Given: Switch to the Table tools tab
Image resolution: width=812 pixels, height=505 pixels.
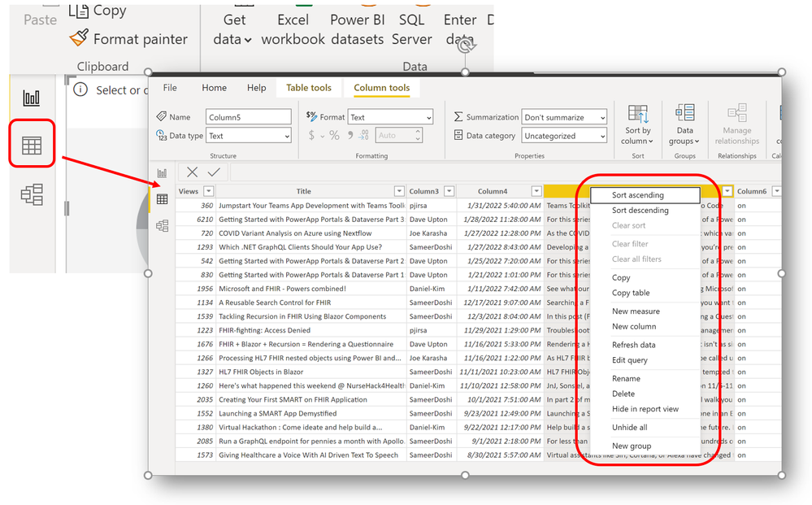Looking at the screenshot, I should point(309,88).
